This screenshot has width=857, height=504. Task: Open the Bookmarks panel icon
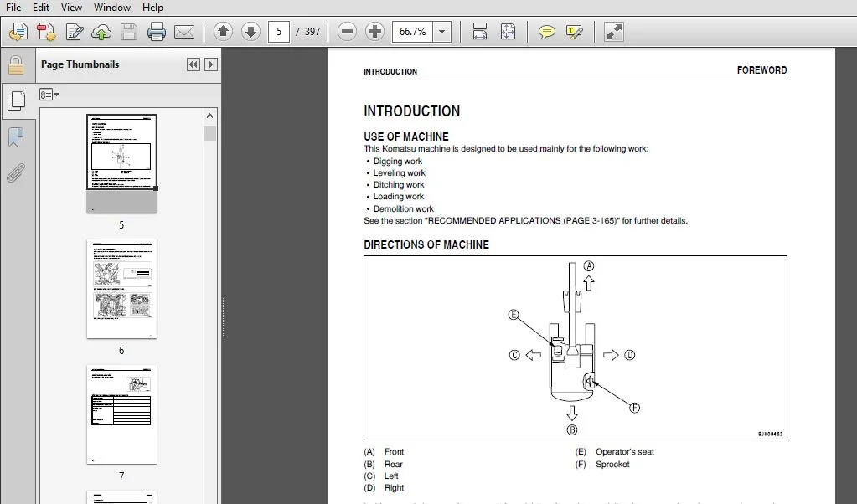(16, 137)
